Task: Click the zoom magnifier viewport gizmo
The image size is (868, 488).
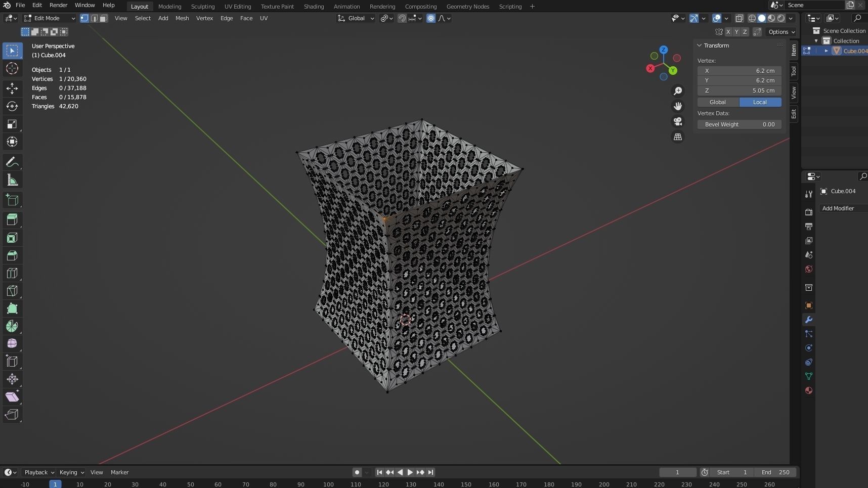Action: pos(678,91)
